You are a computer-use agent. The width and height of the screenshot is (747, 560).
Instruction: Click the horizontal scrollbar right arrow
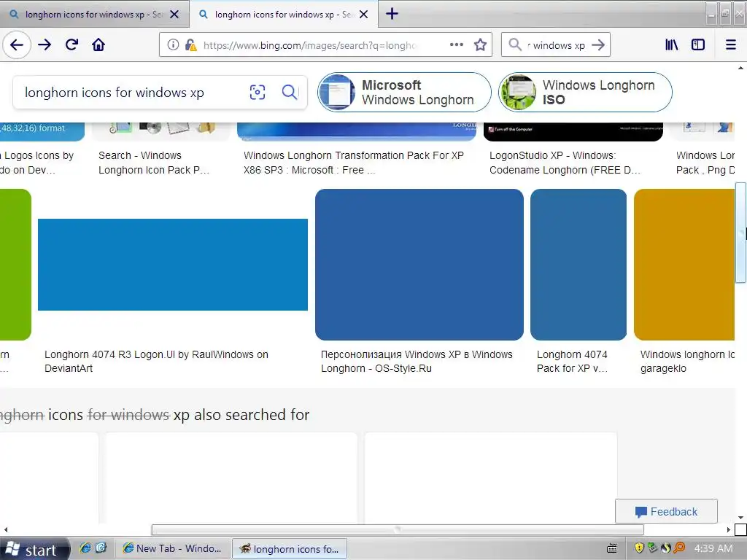click(729, 529)
